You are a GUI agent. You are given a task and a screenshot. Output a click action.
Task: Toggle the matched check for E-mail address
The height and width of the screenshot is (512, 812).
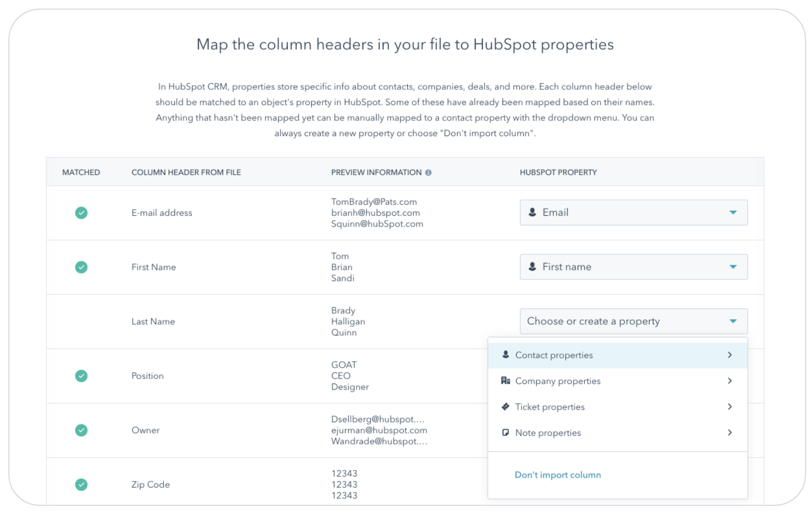(81, 213)
